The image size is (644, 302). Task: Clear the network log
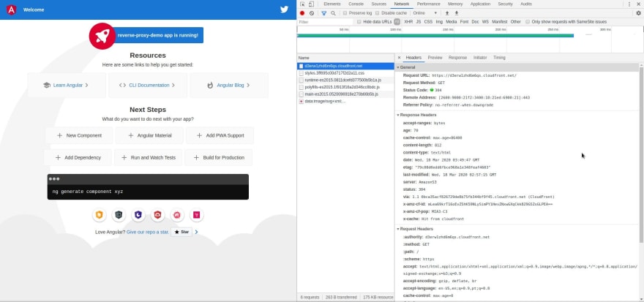click(x=312, y=13)
